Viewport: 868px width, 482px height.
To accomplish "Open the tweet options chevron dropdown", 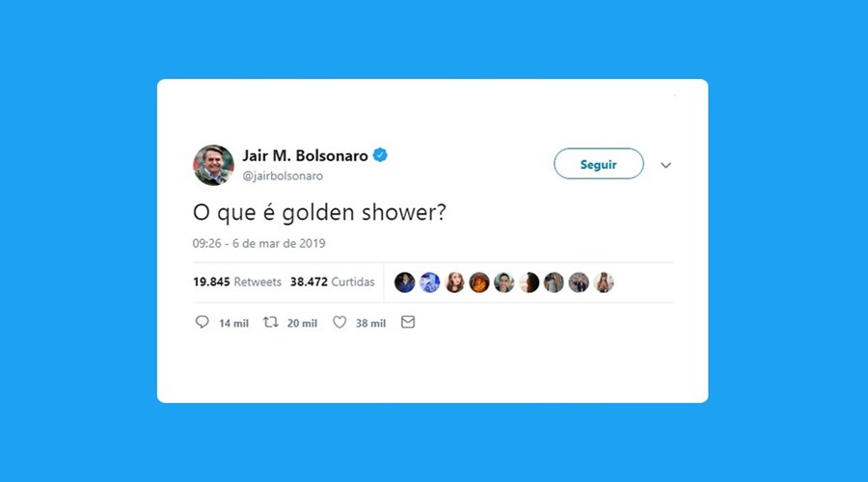I will coord(665,165).
